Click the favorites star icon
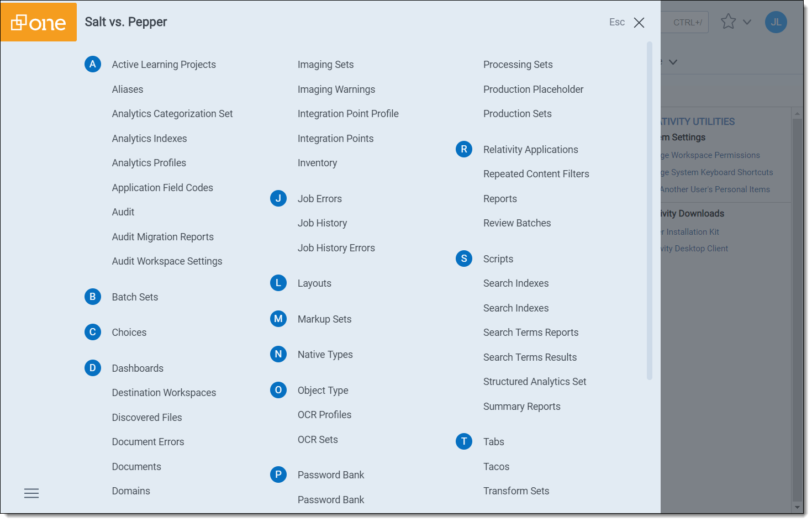Viewport: 812px width, 522px height. pos(728,22)
